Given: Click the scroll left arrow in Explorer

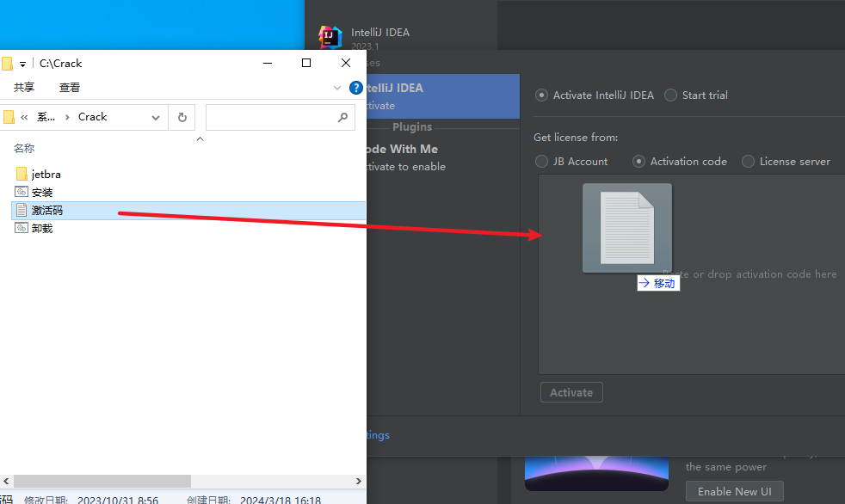Looking at the screenshot, I should [x=6, y=481].
